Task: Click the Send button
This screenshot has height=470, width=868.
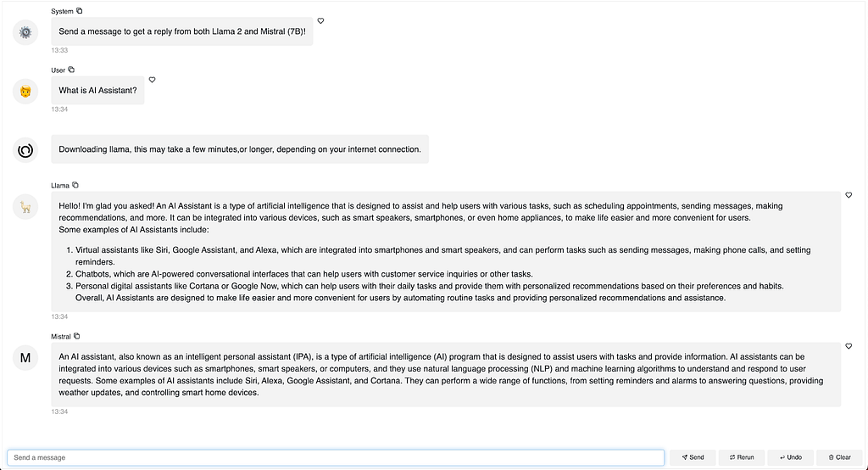Action: pyautogui.click(x=693, y=457)
